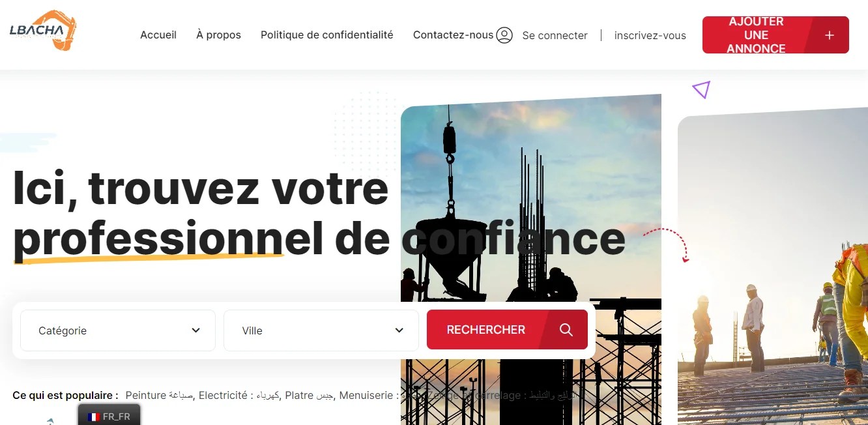This screenshot has height=425, width=868.
Task: Go to Accueil menu item
Action: click(158, 35)
